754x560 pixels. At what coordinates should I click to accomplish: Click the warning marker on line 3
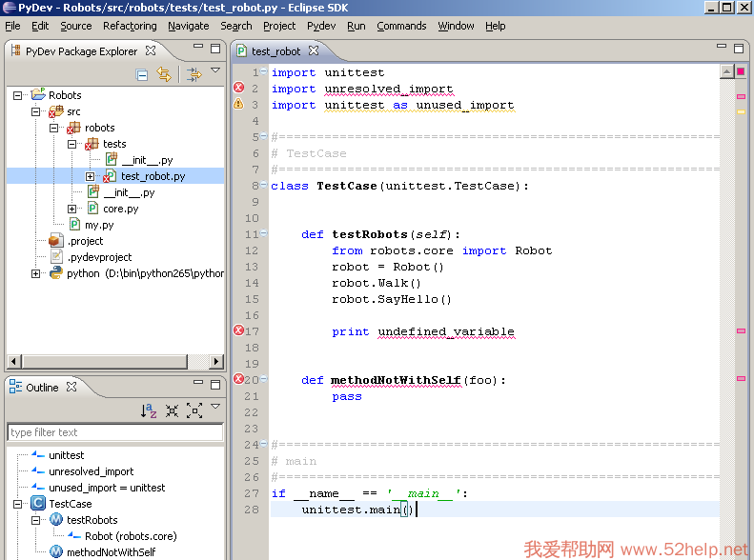[238, 104]
